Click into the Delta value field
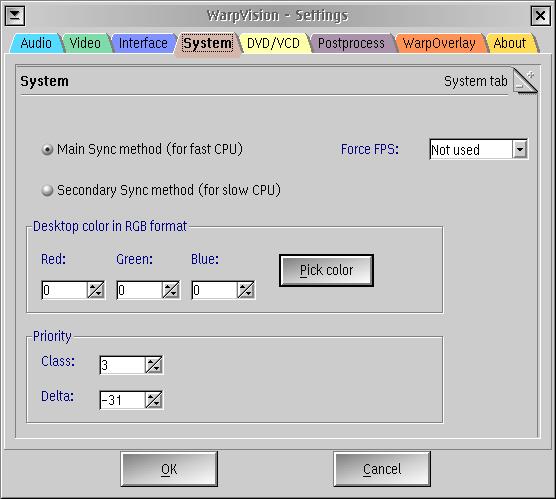 [x=122, y=400]
